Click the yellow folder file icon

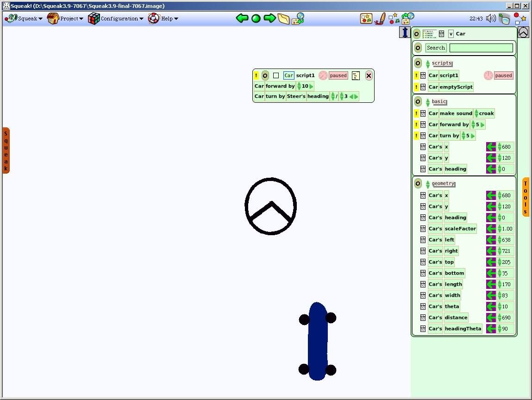point(284,19)
